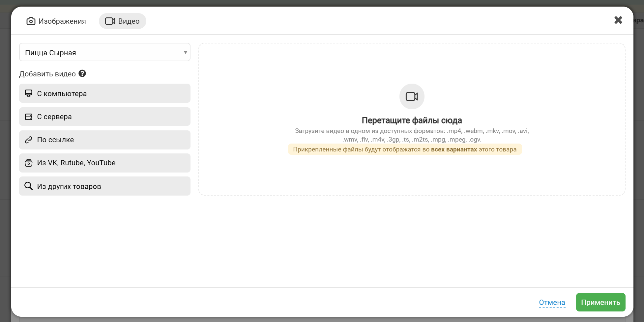The image size is (644, 322).
Task: Open the Пицца Сырная product dropdown
Action: 99,52
